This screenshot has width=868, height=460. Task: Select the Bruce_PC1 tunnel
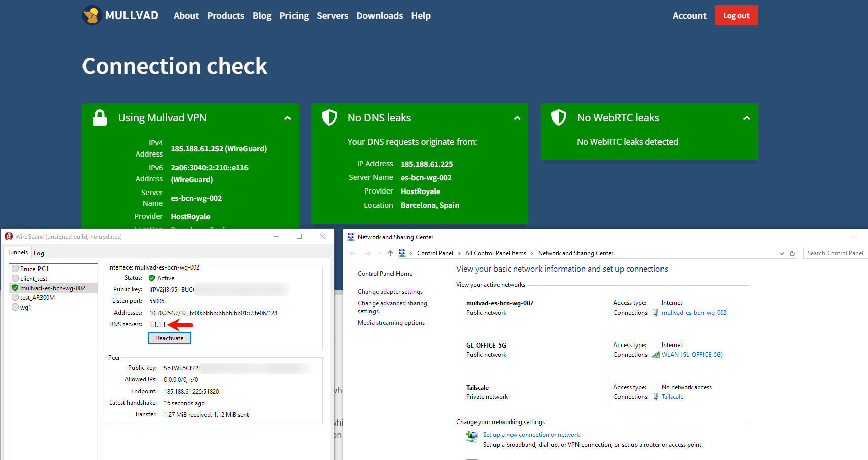click(34, 269)
